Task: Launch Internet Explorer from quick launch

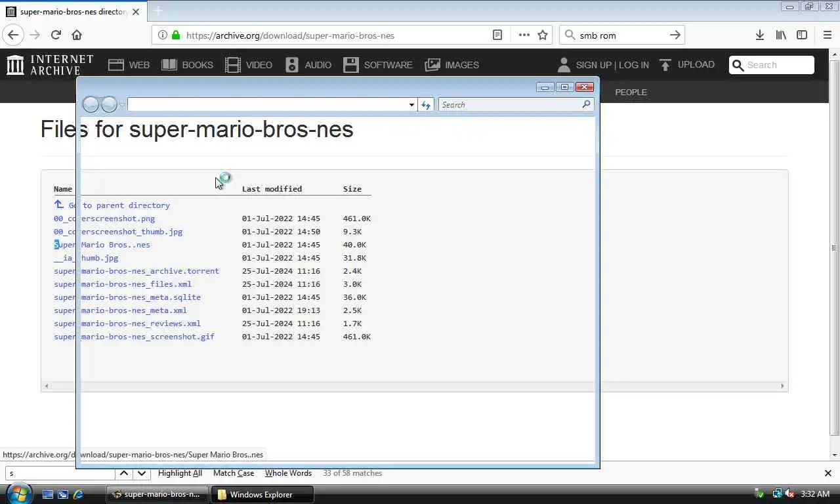Action: click(78, 494)
